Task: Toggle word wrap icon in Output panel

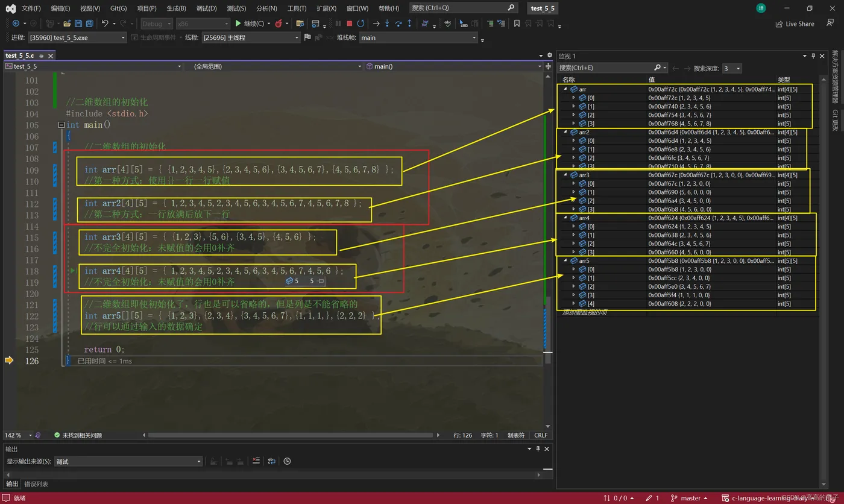Action: click(x=272, y=461)
